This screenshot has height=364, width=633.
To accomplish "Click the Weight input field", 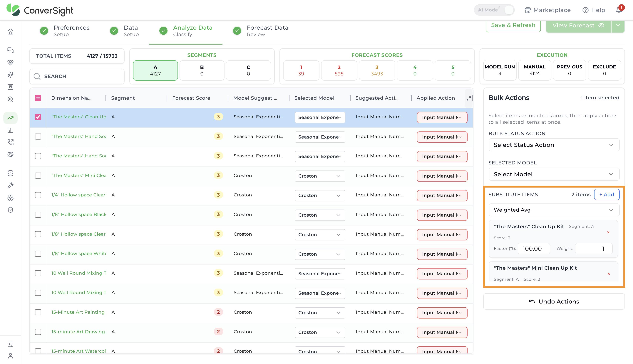I will point(594,249).
